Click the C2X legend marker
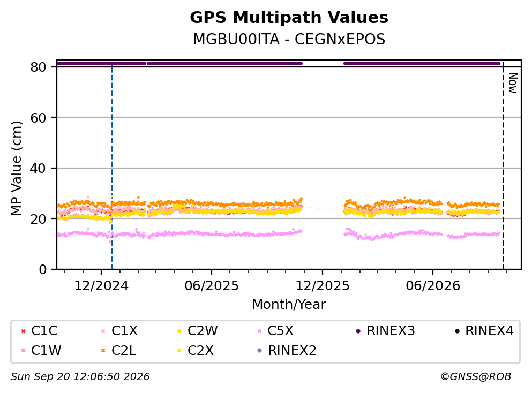The image size is (532, 393). (x=179, y=351)
